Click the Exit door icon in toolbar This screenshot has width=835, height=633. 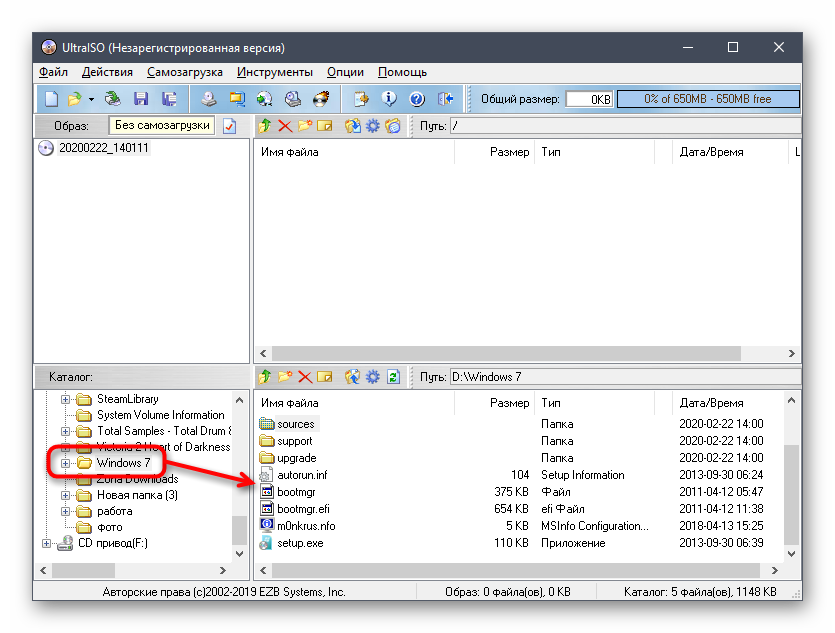446,99
